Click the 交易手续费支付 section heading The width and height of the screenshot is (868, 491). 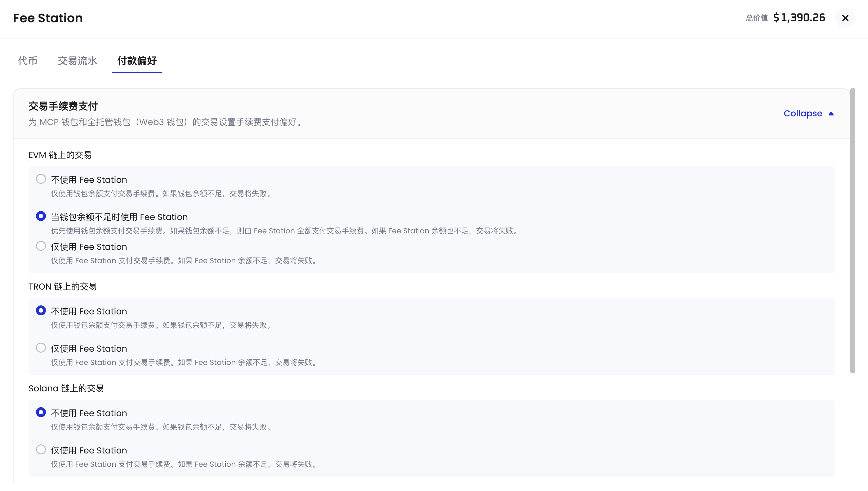[63, 106]
